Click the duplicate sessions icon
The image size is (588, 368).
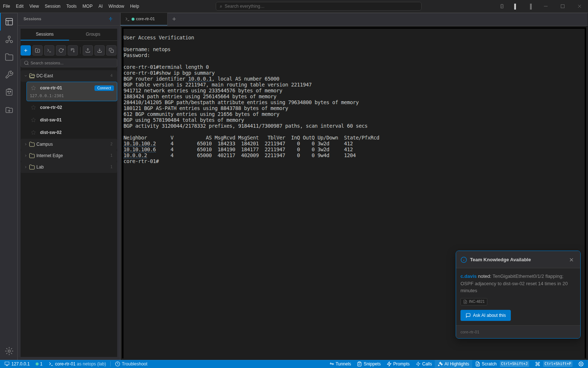[111, 50]
